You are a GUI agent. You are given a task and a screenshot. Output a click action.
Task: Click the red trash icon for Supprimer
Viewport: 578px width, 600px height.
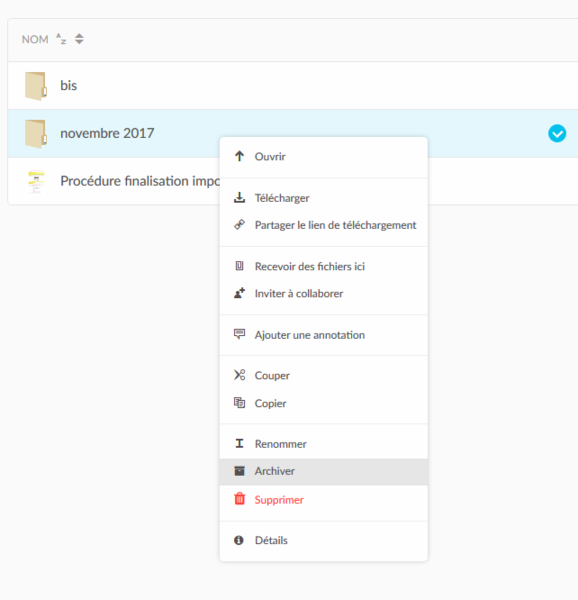click(239, 499)
